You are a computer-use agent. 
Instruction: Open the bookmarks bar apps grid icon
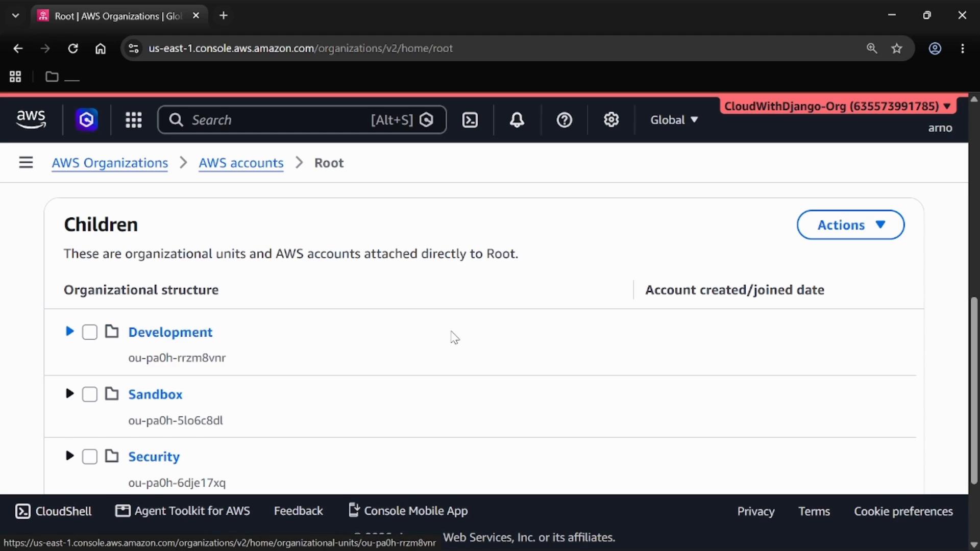tap(15, 77)
